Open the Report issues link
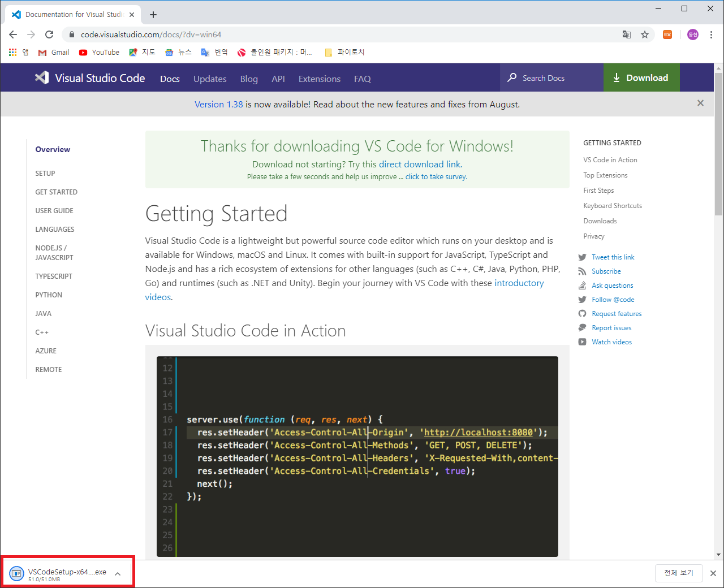724x588 pixels. (611, 328)
